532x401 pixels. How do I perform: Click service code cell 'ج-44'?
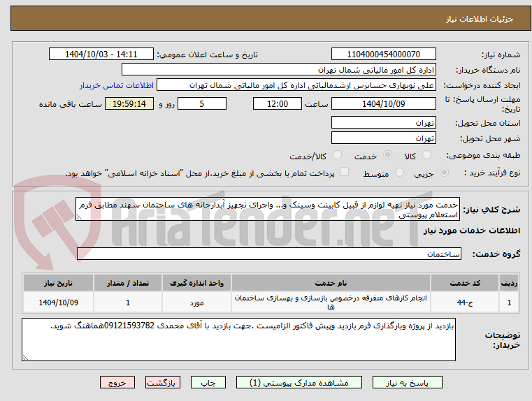click(x=465, y=302)
